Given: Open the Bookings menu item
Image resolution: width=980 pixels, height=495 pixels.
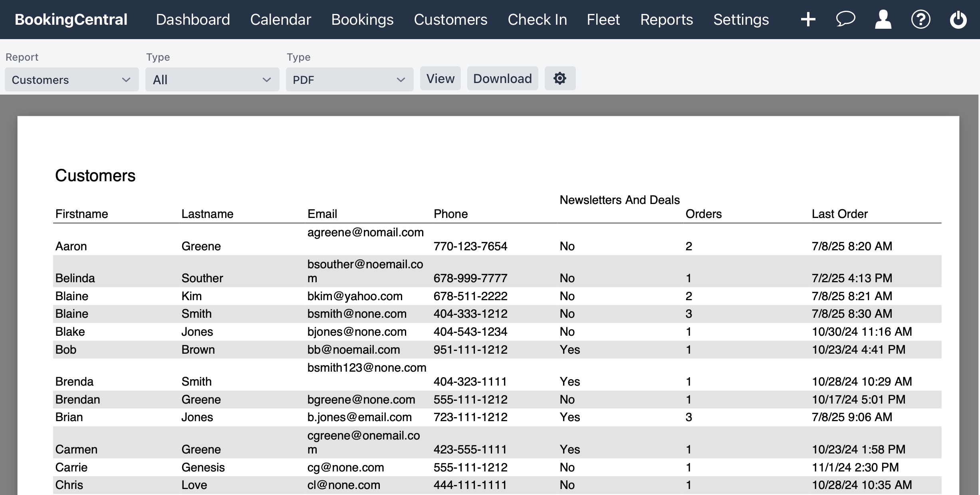Looking at the screenshot, I should pos(363,20).
